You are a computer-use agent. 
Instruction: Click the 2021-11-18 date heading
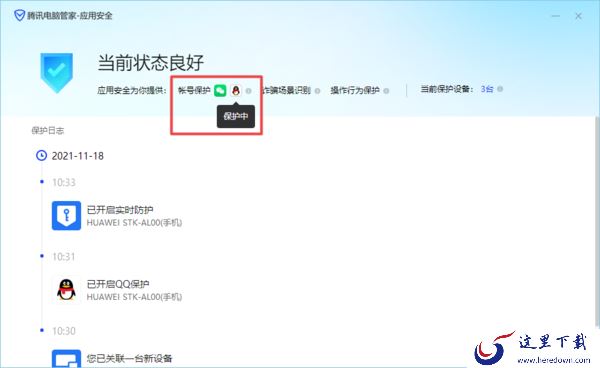pos(78,156)
